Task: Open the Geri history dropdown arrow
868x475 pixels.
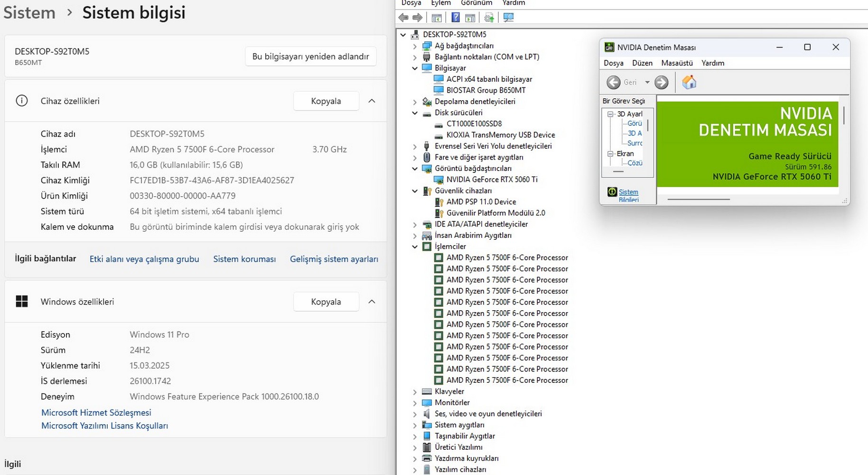Action: [x=647, y=82]
